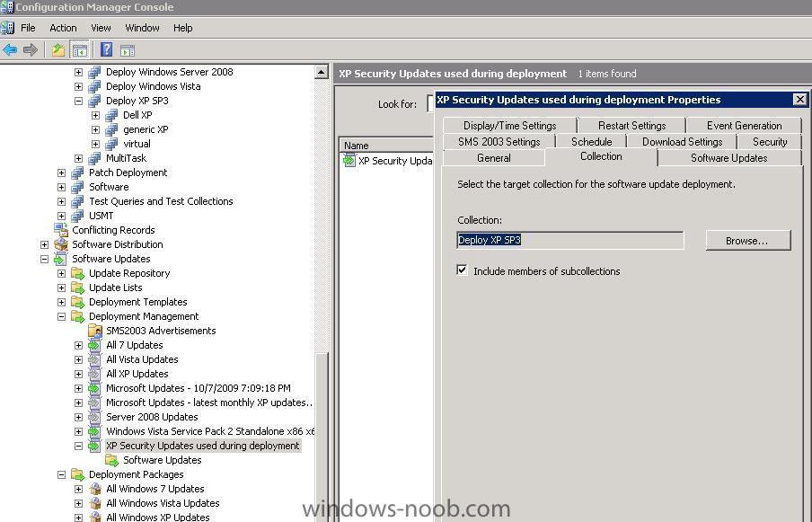Viewport: 812px width, 522px height.
Task: Switch to the Software Updates tab
Action: pyautogui.click(x=729, y=158)
